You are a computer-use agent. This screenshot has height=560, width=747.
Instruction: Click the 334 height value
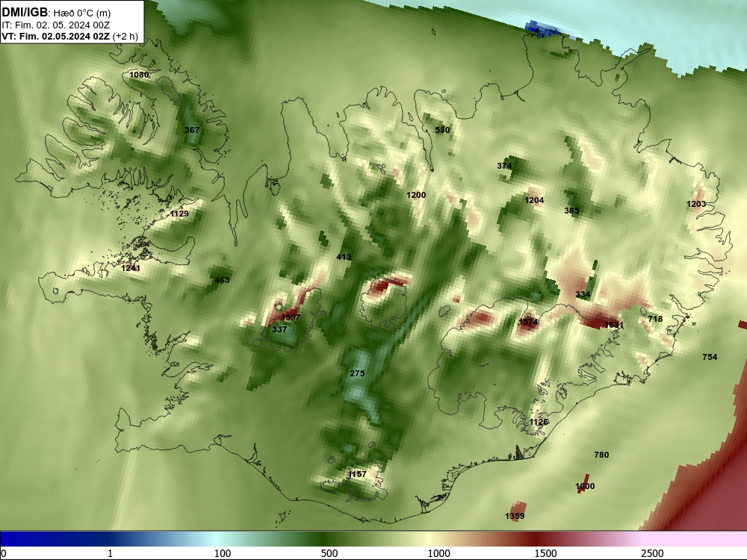(583, 295)
